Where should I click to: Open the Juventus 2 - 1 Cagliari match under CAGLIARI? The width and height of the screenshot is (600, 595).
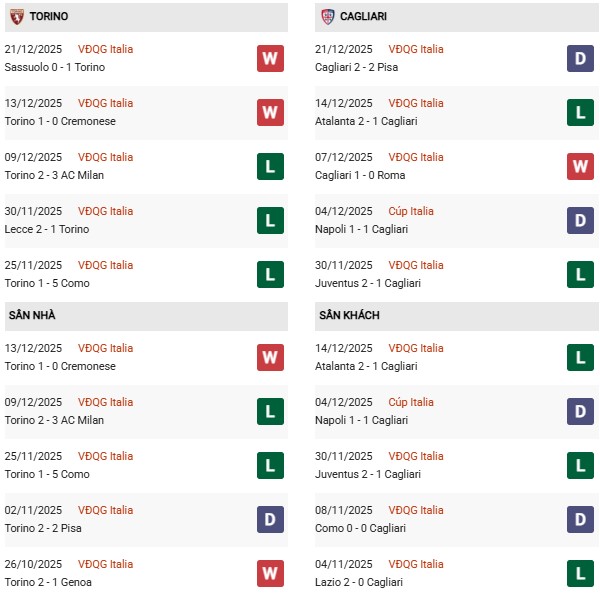click(x=369, y=283)
